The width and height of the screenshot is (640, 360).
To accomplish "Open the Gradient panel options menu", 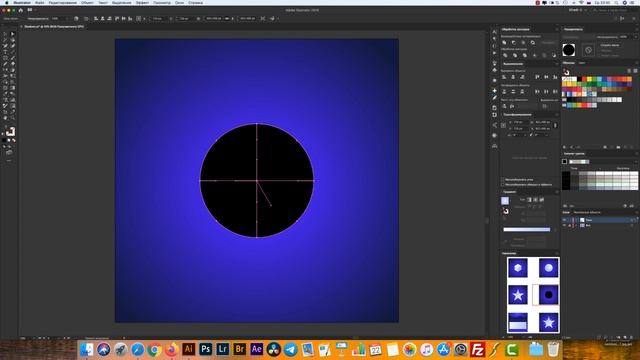I will (557, 191).
